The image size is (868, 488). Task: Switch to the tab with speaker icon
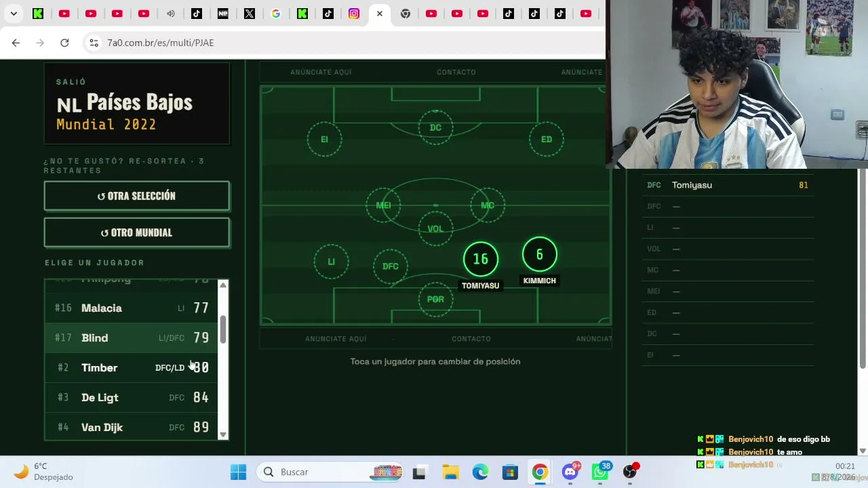(170, 14)
